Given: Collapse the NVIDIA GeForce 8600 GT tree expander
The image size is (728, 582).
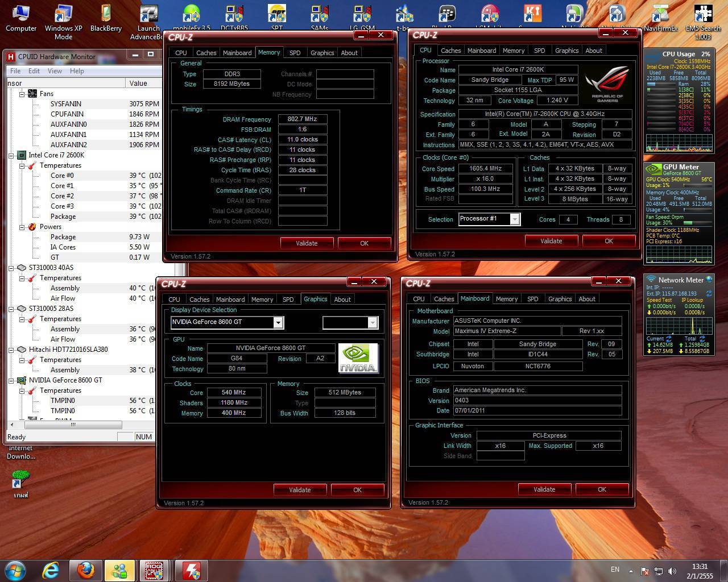Looking at the screenshot, I should 11,380.
